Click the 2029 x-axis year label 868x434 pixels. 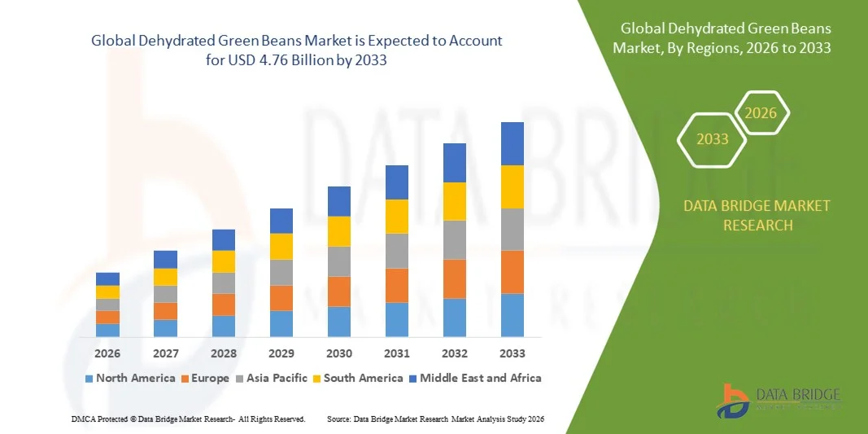(281, 353)
